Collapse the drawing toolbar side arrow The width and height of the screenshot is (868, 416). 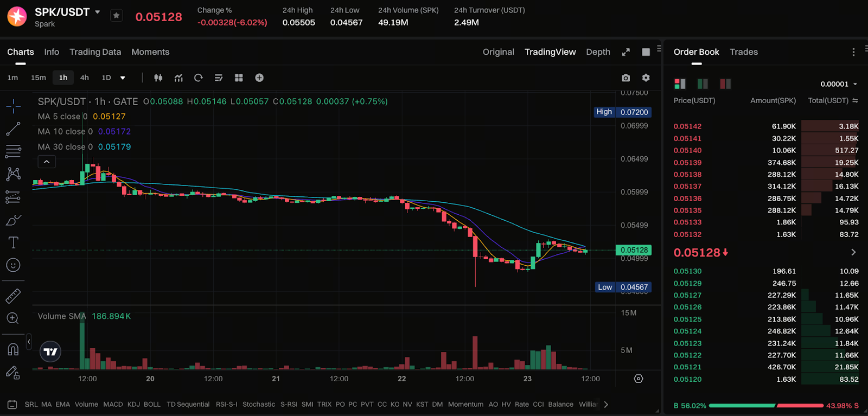(x=29, y=342)
